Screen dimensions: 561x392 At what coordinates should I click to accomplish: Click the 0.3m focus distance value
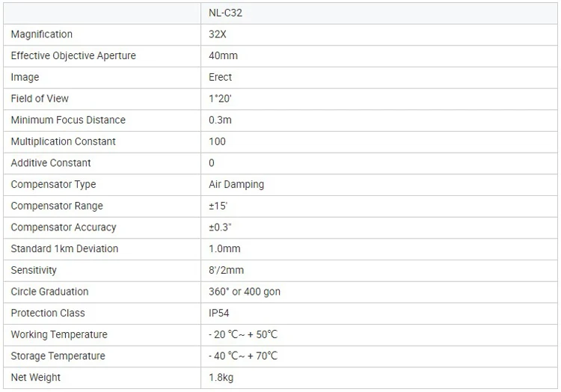(x=220, y=120)
